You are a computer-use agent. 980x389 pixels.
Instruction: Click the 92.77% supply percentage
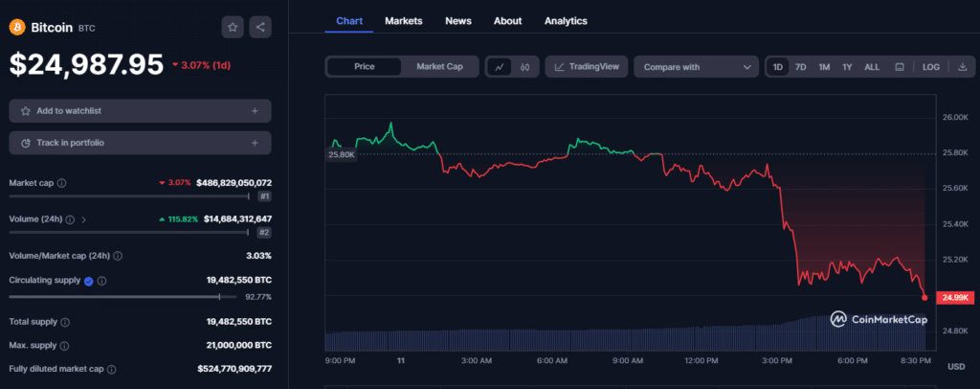coord(258,297)
